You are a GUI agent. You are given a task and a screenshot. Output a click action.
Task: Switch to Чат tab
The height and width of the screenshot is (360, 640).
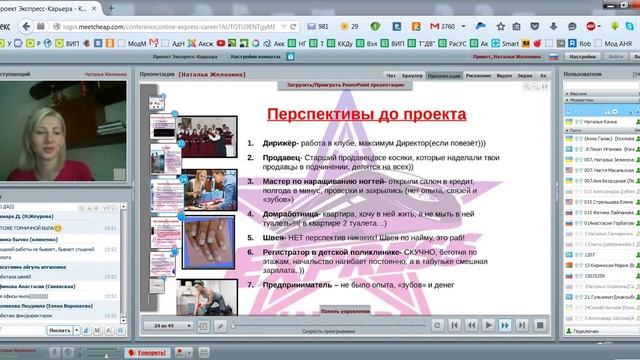click(x=391, y=76)
